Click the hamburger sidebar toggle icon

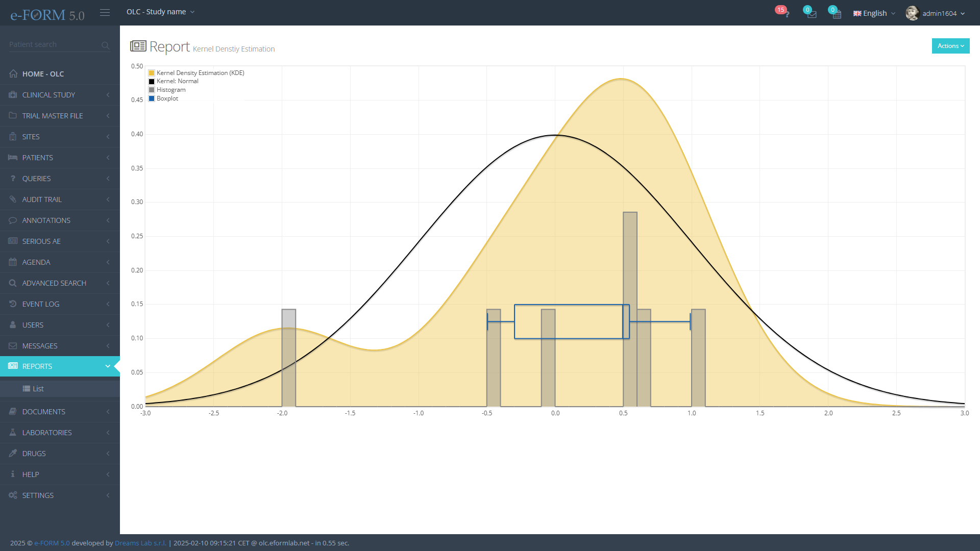tap(105, 12)
